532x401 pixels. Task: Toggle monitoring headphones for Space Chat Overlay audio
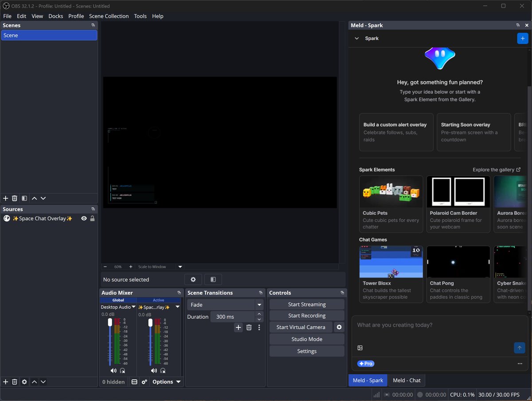(163, 371)
